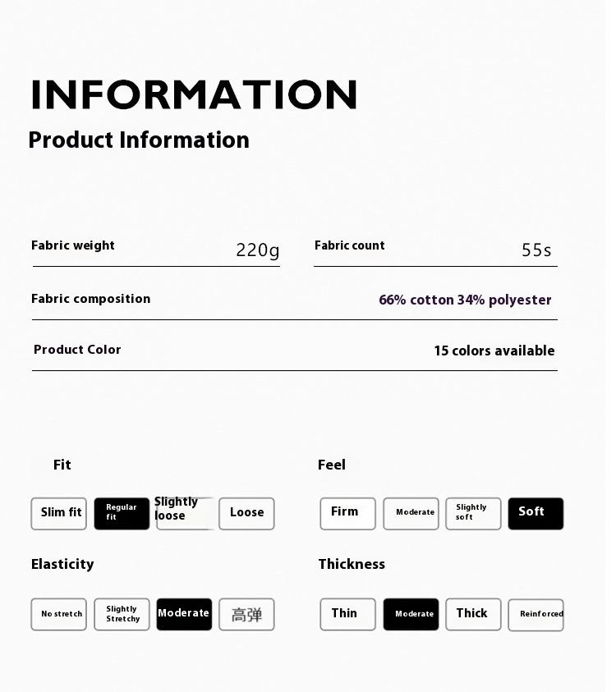Choose the Regular fit box
Image resolution: width=616 pixels, height=692 pixels.
122,513
